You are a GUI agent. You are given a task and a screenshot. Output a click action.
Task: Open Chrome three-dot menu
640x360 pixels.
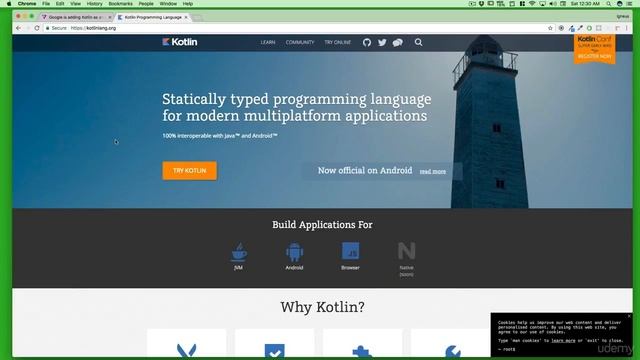pos(627,28)
